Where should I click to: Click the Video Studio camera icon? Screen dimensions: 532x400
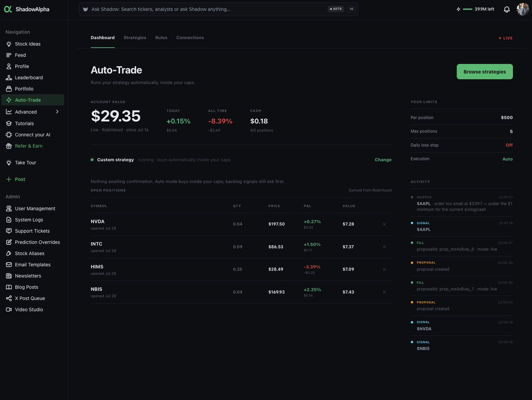pyautogui.click(x=9, y=310)
